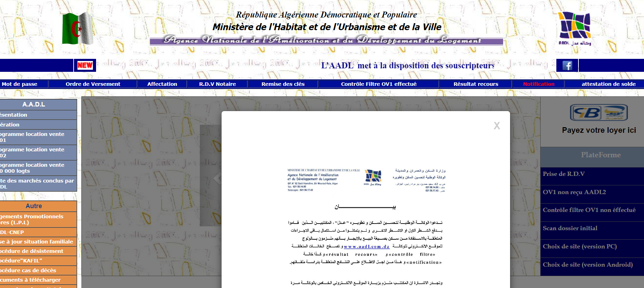Open R.D.V Notaire menu item
Viewport: 644px width, 288px height.
[217, 84]
